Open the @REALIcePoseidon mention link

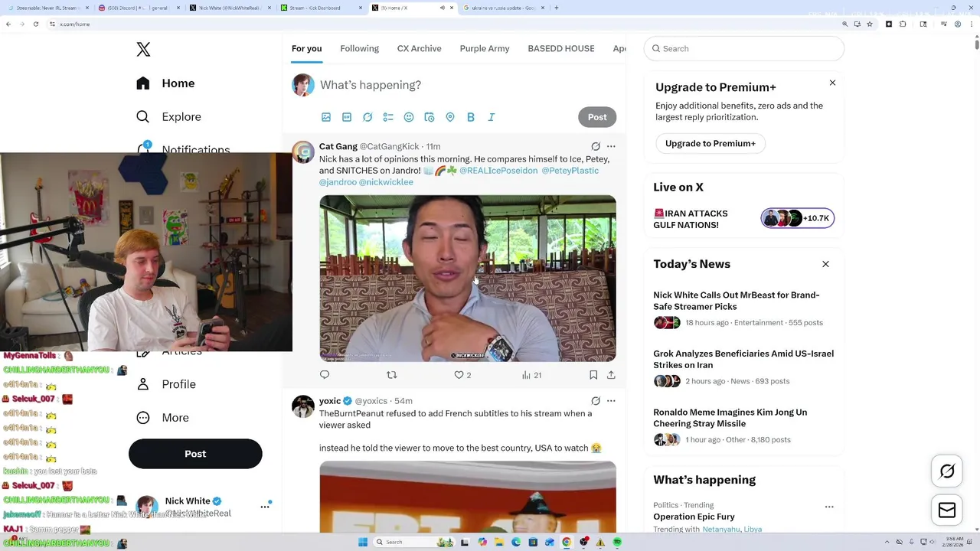click(x=498, y=171)
